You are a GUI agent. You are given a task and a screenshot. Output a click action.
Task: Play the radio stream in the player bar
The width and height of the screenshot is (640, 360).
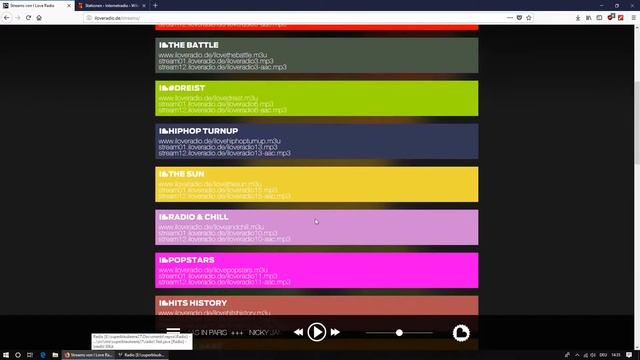point(316,332)
